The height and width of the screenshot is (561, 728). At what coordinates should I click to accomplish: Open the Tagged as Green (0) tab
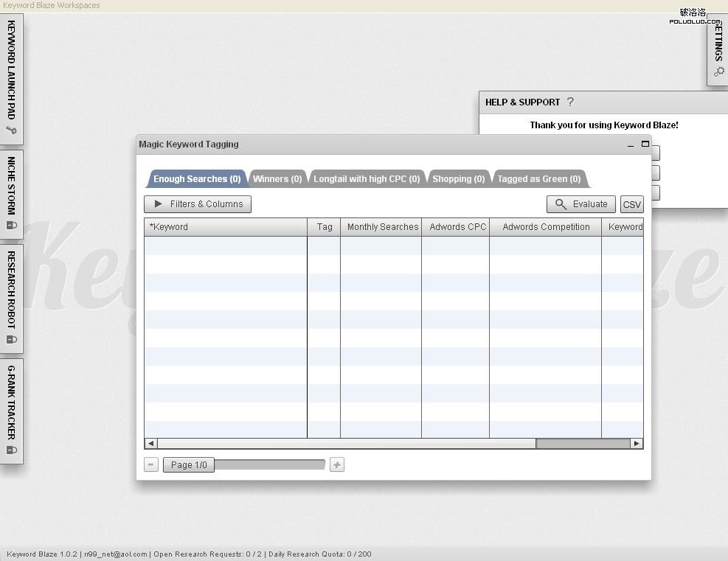(539, 178)
